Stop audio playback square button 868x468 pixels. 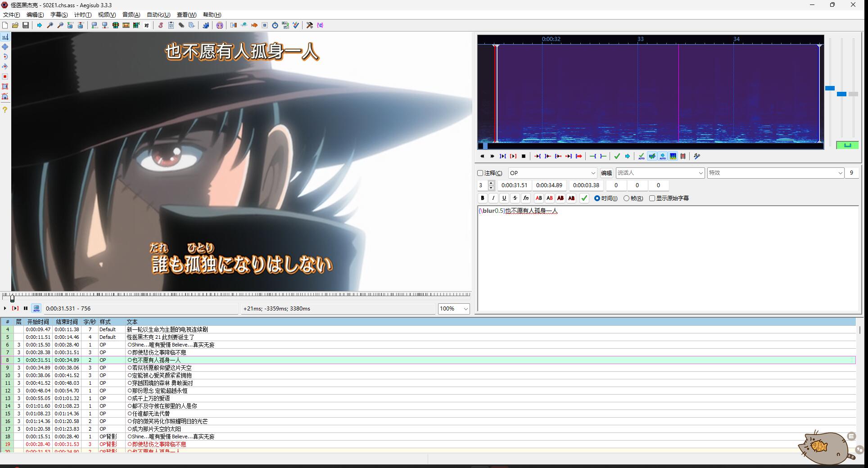tap(524, 156)
